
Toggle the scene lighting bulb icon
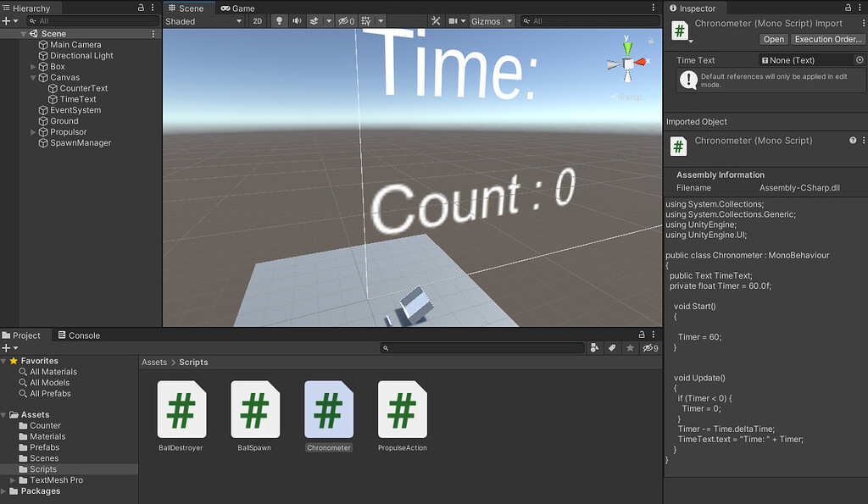click(x=280, y=21)
